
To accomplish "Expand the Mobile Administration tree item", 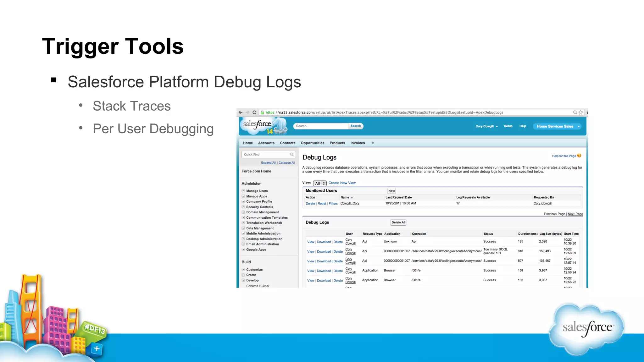I will click(243, 233).
